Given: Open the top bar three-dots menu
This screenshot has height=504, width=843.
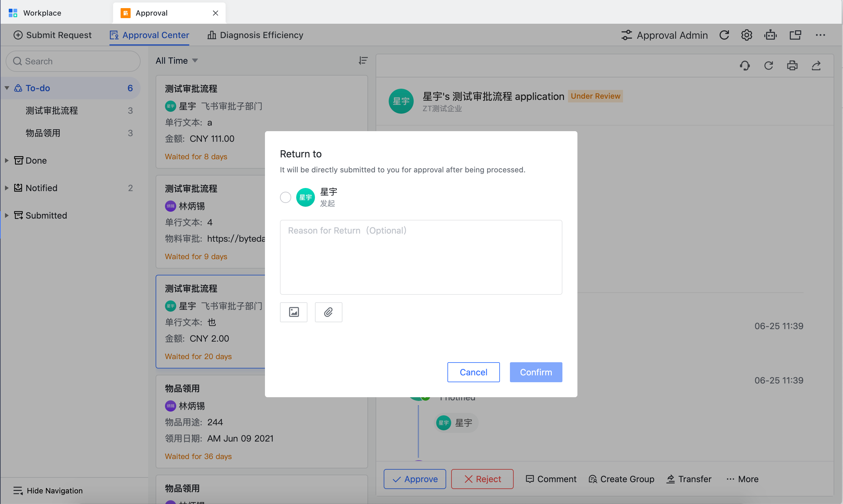Looking at the screenshot, I should tap(820, 35).
